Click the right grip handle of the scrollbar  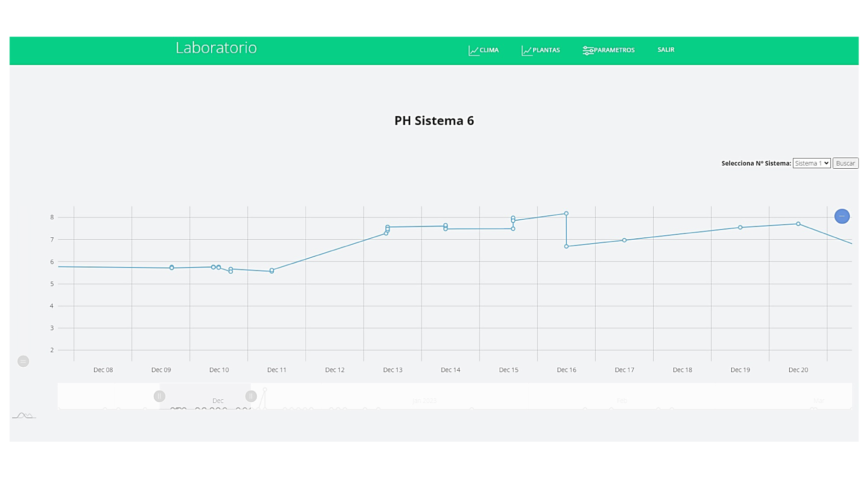[x=251, y=396]
